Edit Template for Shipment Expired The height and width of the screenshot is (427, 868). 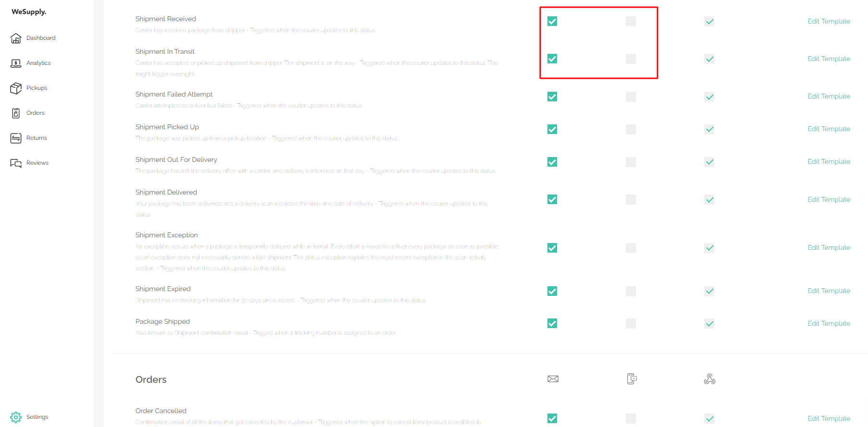point(829,291)
